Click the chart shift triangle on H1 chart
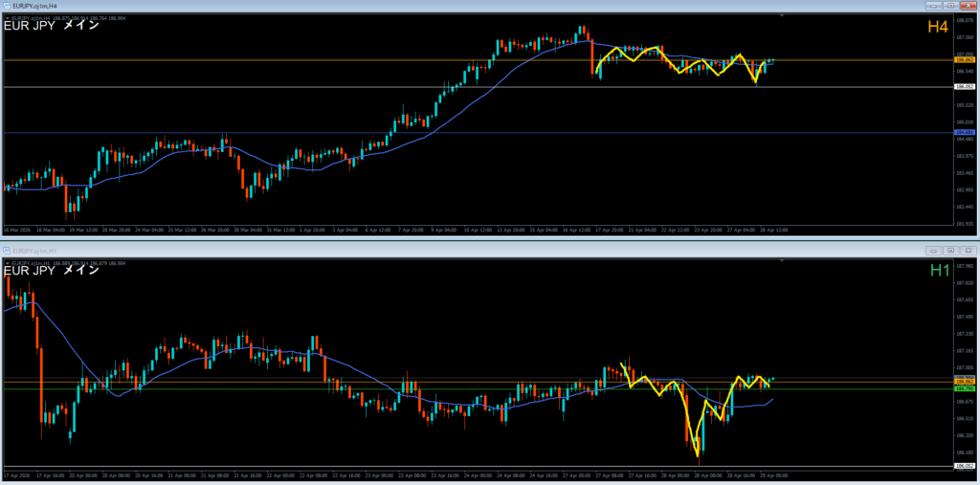 click(782, 260)
